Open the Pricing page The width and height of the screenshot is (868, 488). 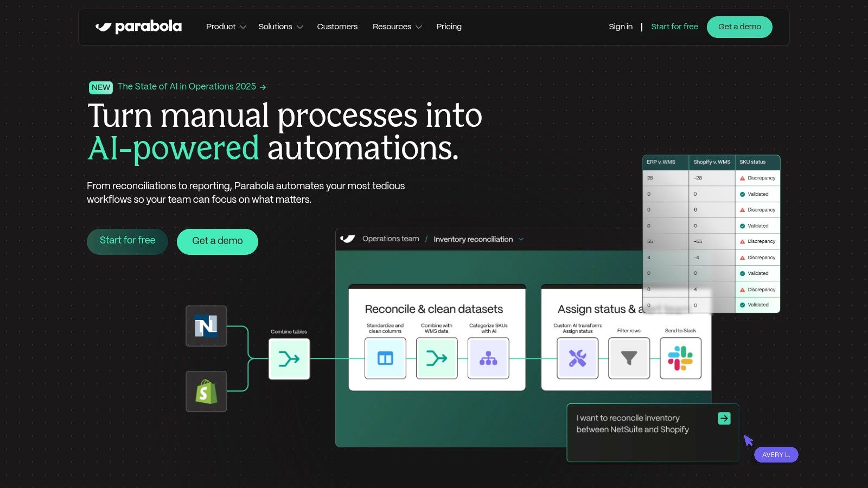pyautogui.click(x=449, y=27)
